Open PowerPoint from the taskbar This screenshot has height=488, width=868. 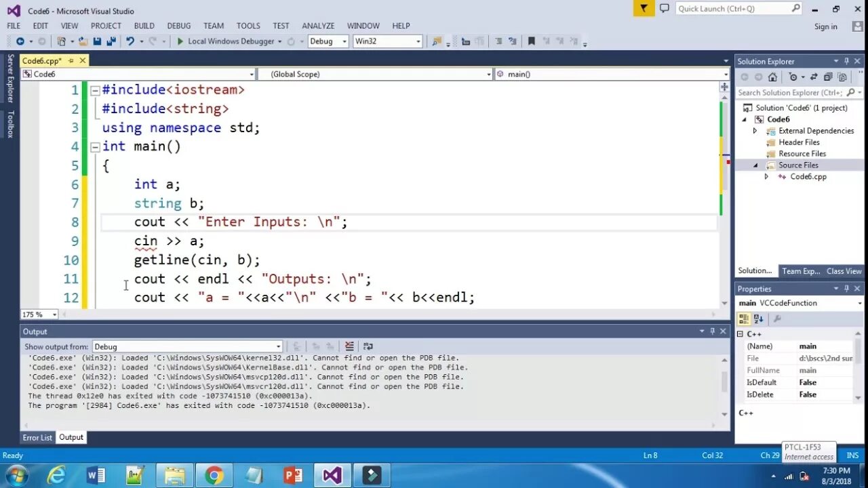292,476
